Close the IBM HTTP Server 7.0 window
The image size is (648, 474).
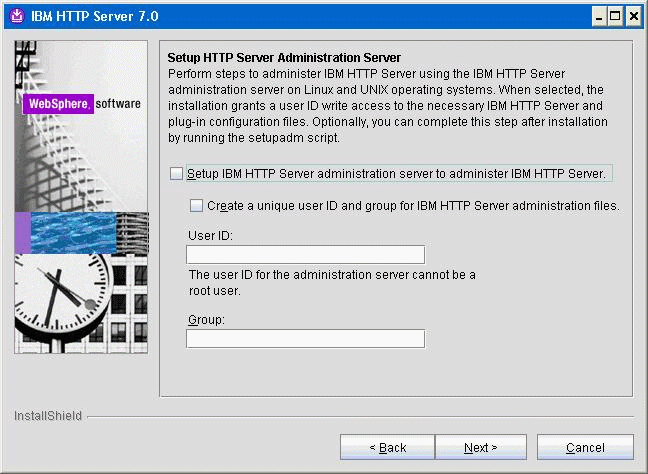click(633, 17)
